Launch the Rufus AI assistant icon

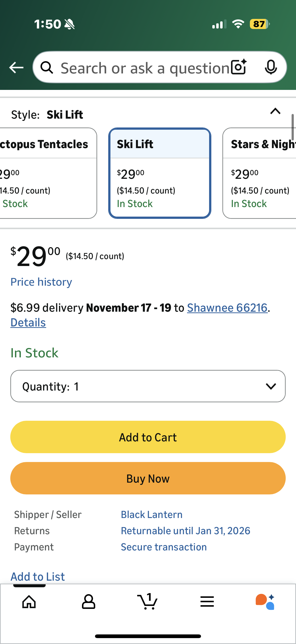click(265, 602)
